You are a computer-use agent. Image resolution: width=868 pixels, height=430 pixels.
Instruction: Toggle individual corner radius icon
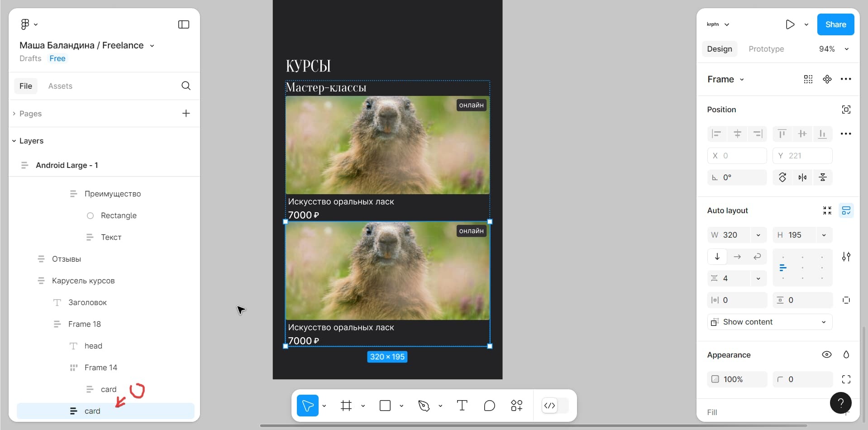(x=846, y=379)
